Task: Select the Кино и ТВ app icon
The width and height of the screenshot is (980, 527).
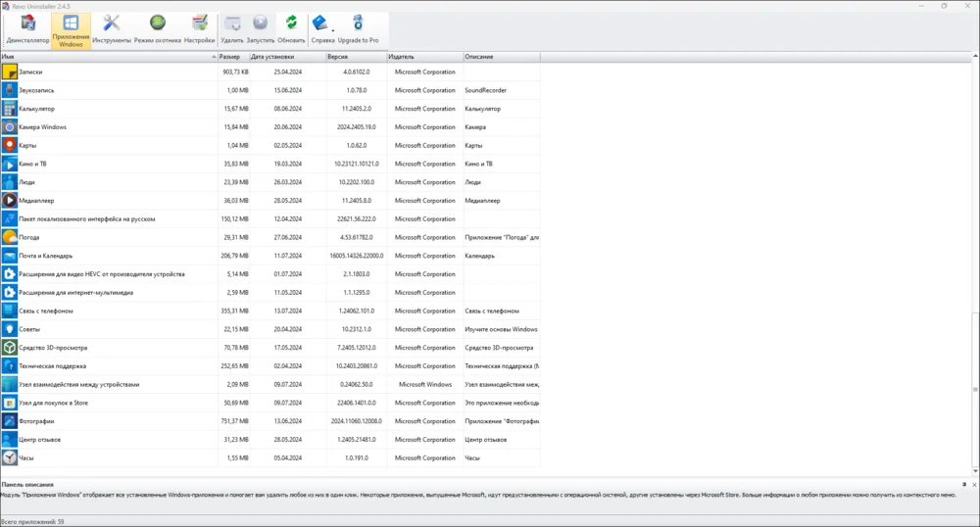Action: click(x=10, y=164)
